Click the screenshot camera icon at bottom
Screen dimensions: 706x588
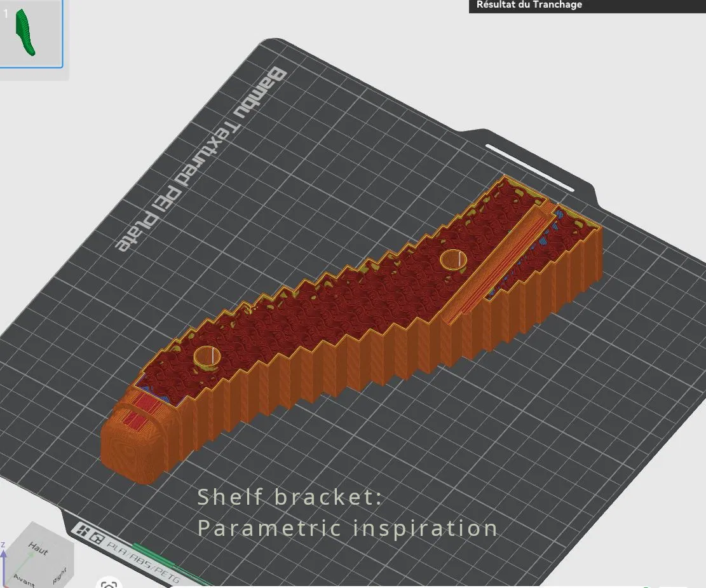click(109, 584)
